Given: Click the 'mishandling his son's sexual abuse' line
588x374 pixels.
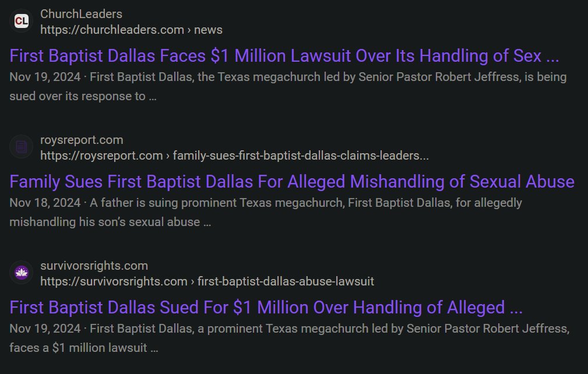Looking at the screenshot, I should 110,222.
